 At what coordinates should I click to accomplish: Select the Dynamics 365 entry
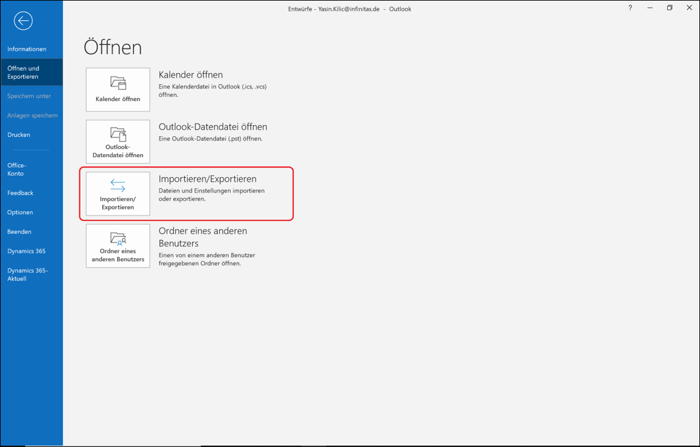coord(26,251)
